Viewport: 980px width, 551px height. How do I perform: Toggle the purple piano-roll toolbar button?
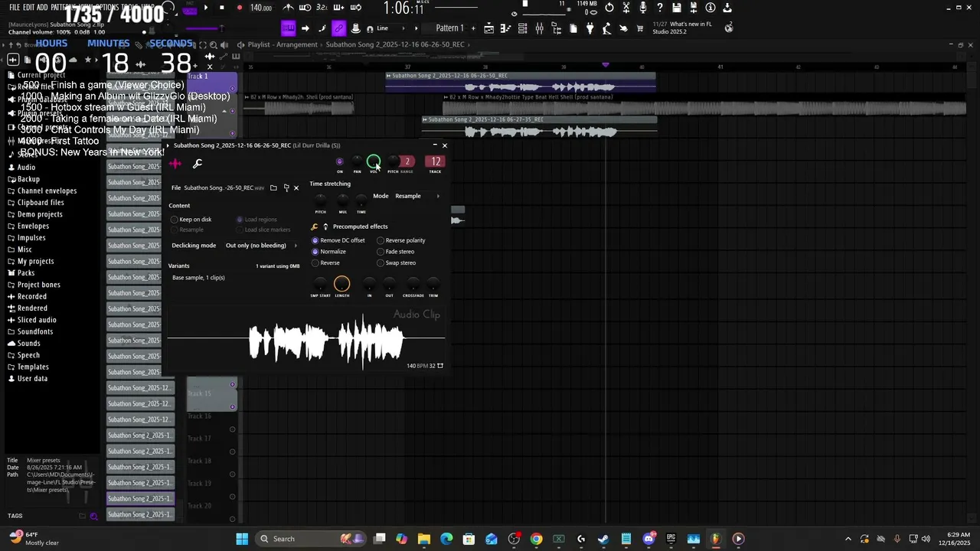point(289,28)
